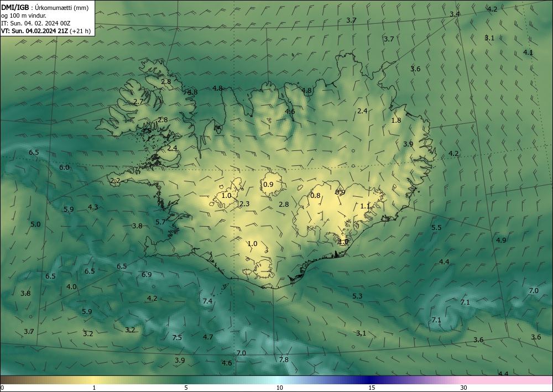Pick the brown start of the color scale
Screen dimensions: 553x392
click(x=11, y=380)
